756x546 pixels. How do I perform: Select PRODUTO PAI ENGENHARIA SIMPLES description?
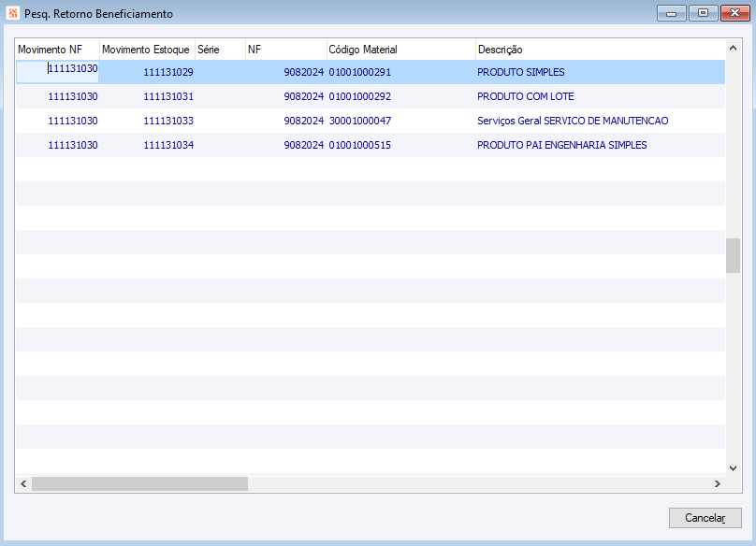(561, 145)
